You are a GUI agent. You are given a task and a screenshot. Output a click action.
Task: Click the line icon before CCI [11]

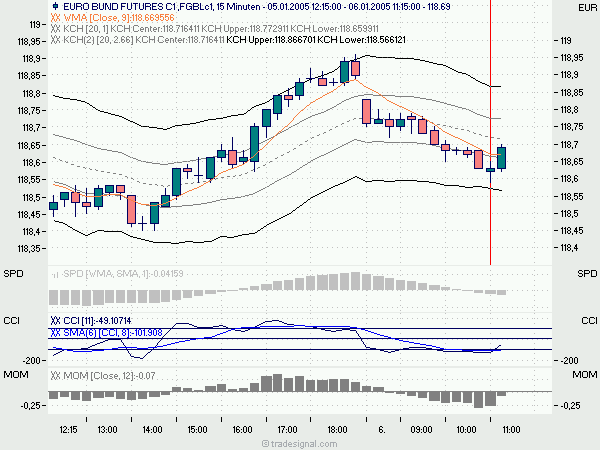coord(55,321)
